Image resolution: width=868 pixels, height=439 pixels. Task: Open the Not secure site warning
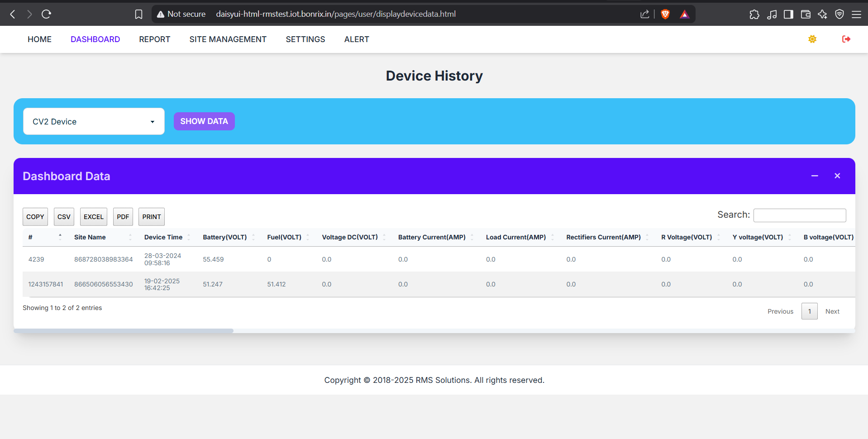(x=181, y=14)
